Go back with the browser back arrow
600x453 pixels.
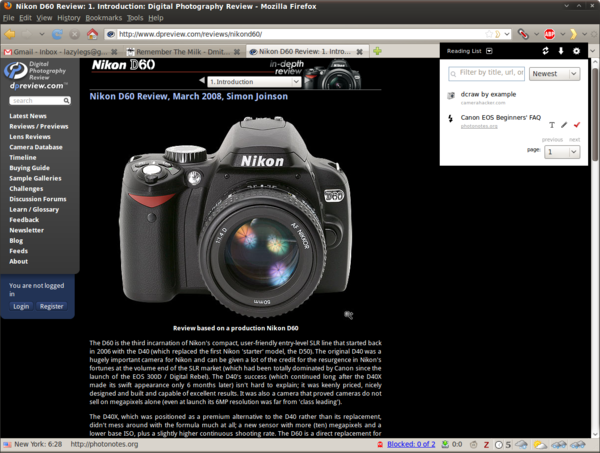10,34
